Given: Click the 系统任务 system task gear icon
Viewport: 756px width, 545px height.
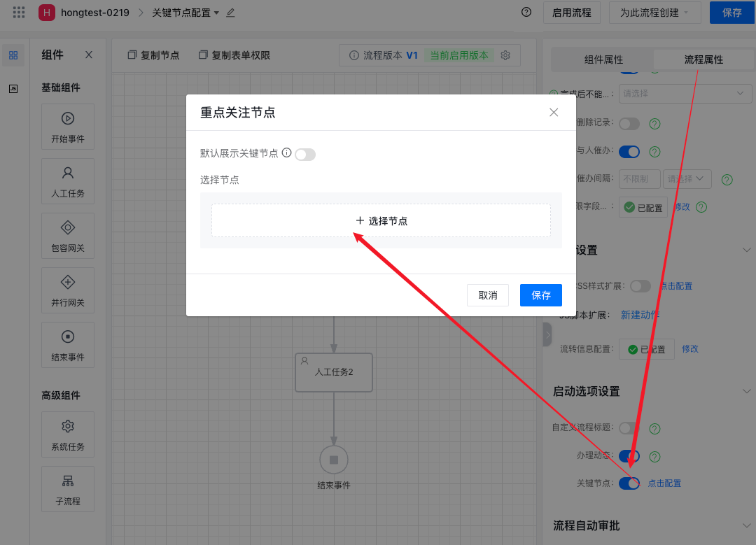Looking at the screenshot, I should coord(68,426).
